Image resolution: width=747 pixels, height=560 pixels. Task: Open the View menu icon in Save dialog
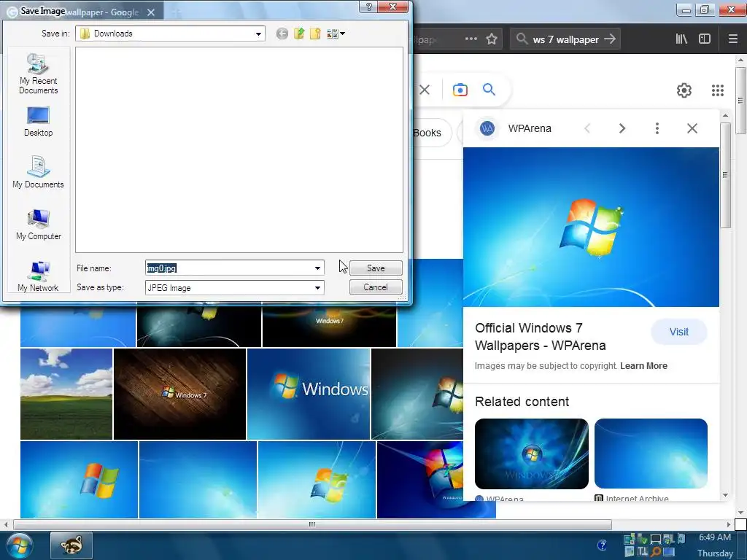pyautogui.click(x=336, y=34)
